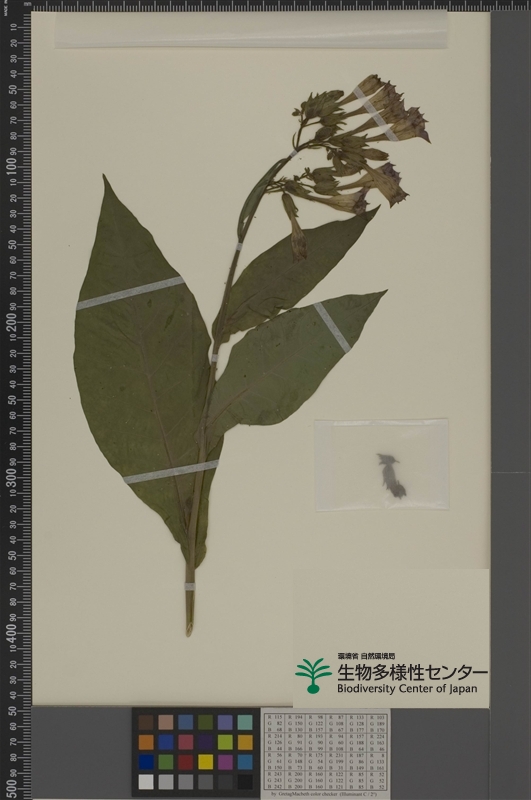
Task: Click the dark brown top-left swatch
Action: (146, 722)
